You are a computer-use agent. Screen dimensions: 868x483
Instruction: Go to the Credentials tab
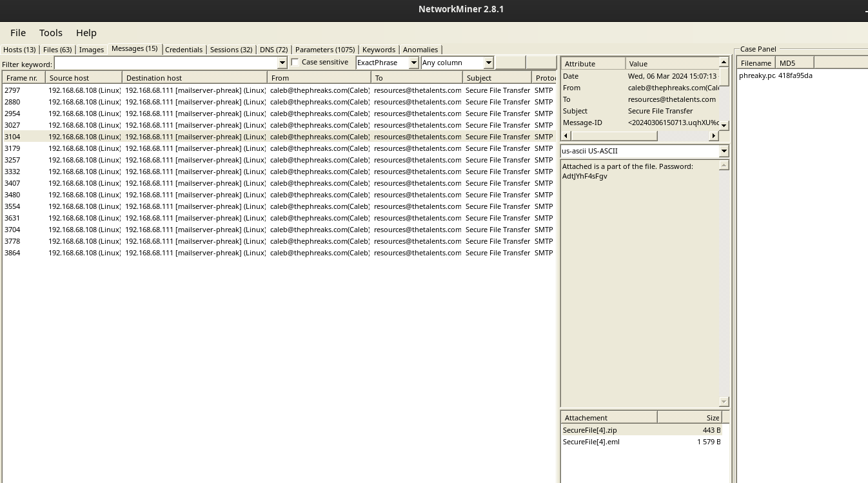click(x=184, y=50)
